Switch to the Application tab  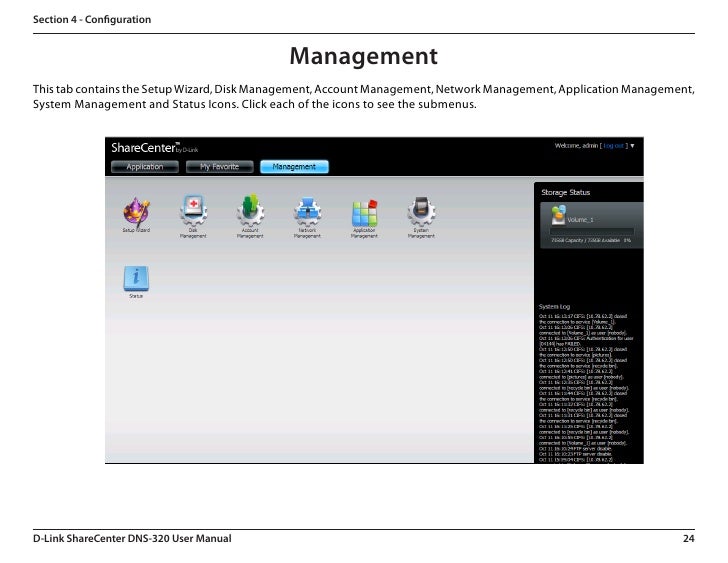point(145,167)
